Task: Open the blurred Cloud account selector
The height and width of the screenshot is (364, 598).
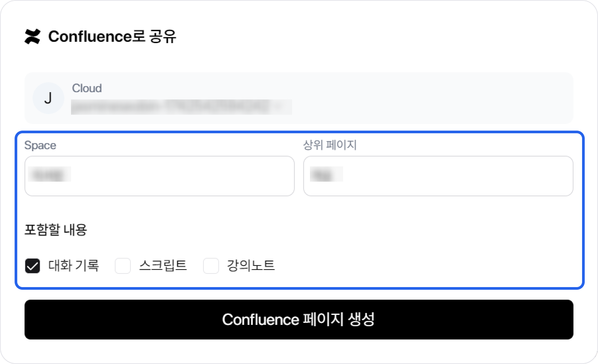Action: (x=181, y=107)
